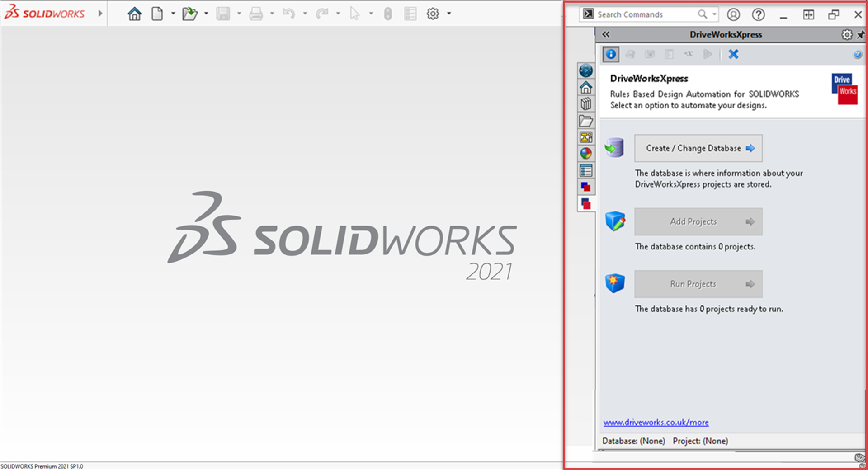Open the SOLIDWORKS Resources globe panel
This screenshot has height=470, width=868.
(x=586, y=70)
